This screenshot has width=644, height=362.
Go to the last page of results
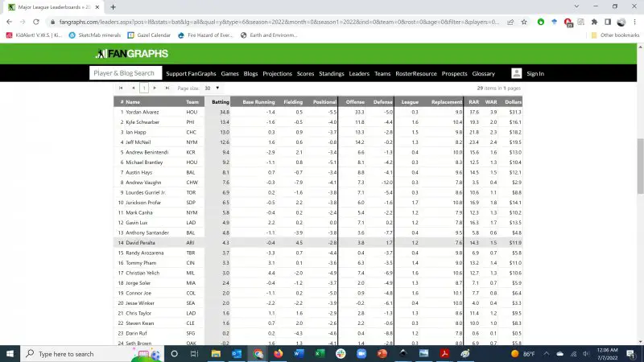(167, 88)
